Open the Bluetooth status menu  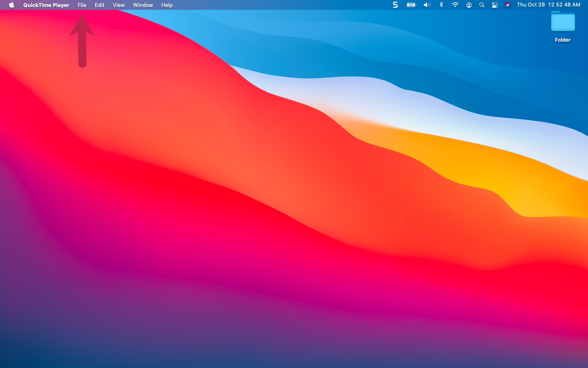click(x=441, y=5)
